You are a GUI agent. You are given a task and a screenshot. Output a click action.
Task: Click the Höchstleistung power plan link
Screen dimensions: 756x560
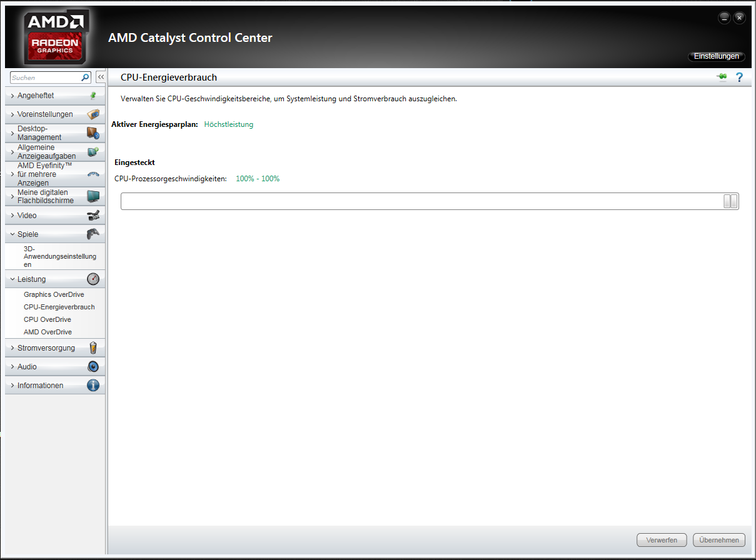point(229,124)
